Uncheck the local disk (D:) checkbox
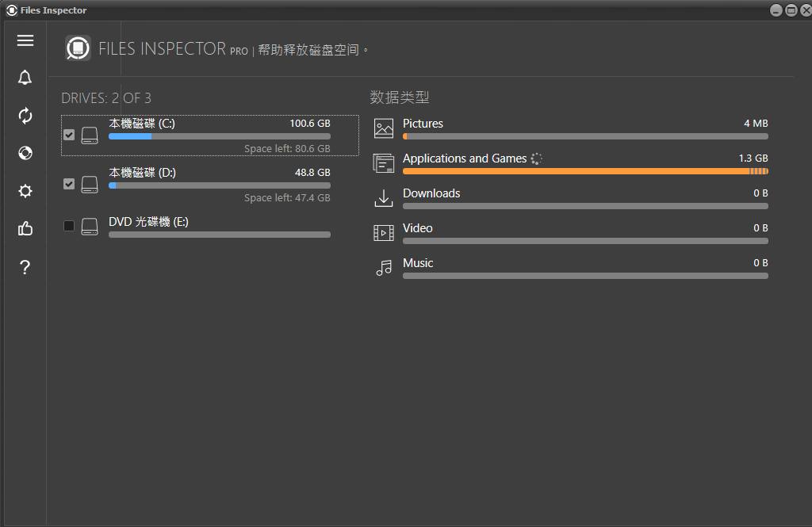Image resolution: width=812 pixels, height=527 pixels. tap(69, 184)
